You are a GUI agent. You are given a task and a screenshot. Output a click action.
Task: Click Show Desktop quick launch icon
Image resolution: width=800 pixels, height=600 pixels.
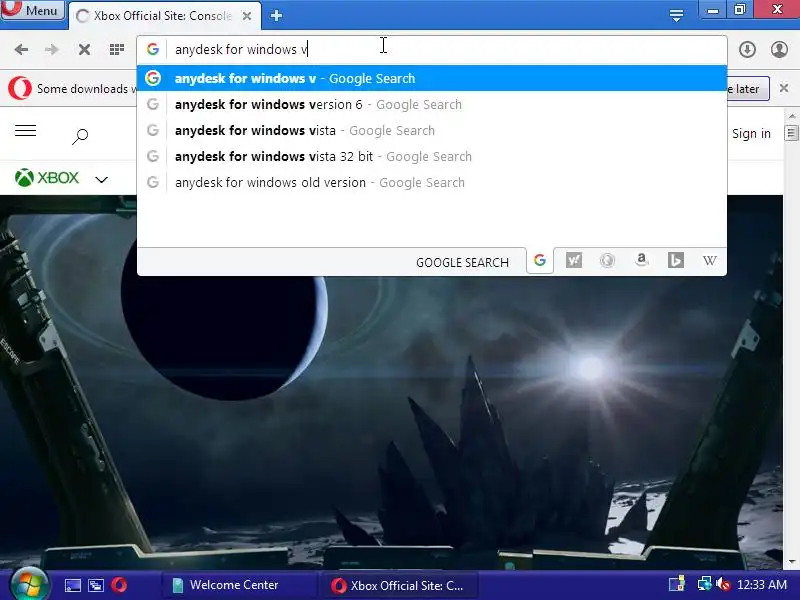pyautogui.click(x=72, y=585)
